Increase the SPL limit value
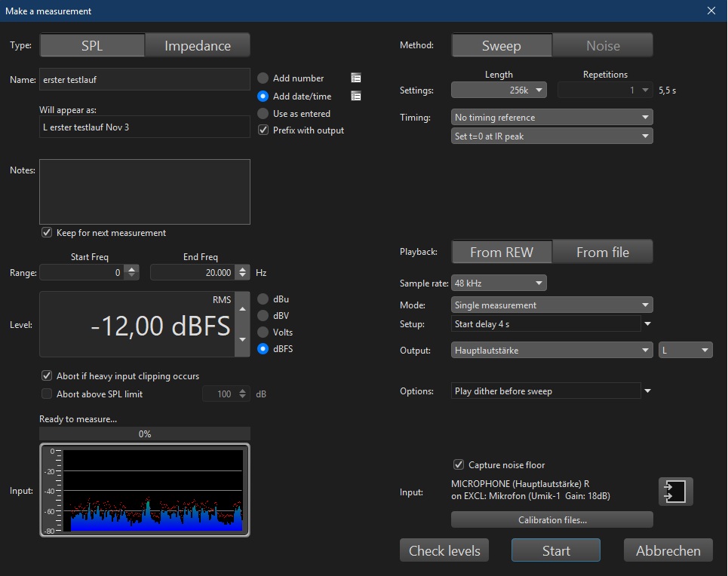Screen dimensions: 728x576 tap(242, 391)
